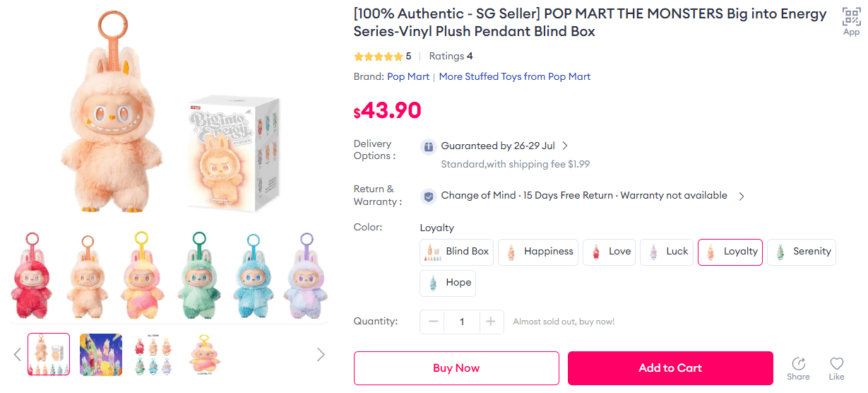The image size is (868, 393).
Task: Expand delivery options chevron
Action: click(x=565, y=146)
